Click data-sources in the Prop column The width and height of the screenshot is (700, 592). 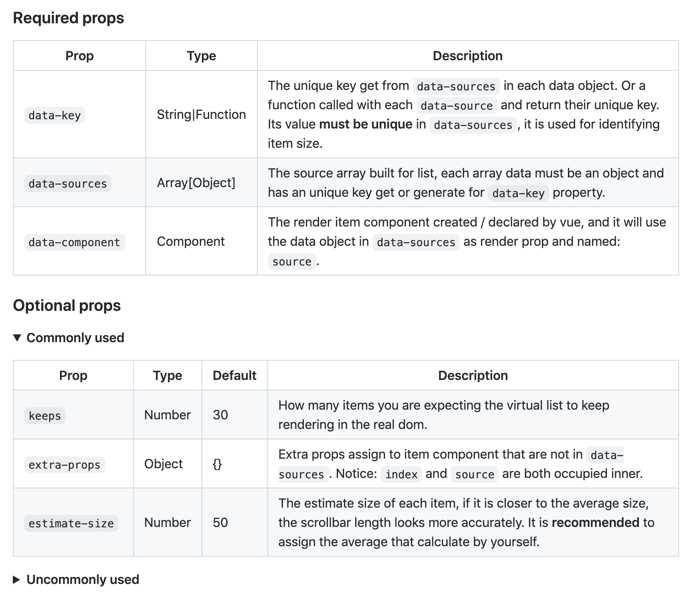coord(67,184)
